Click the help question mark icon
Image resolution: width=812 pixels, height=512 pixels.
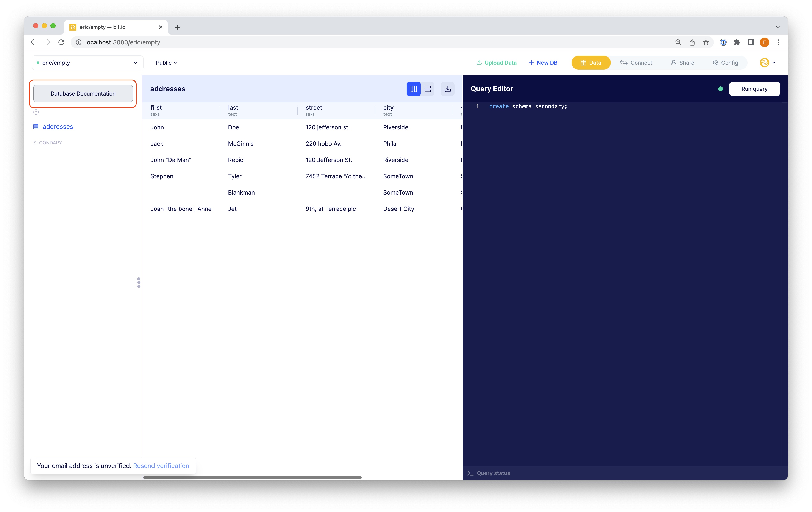click(36, 112)
